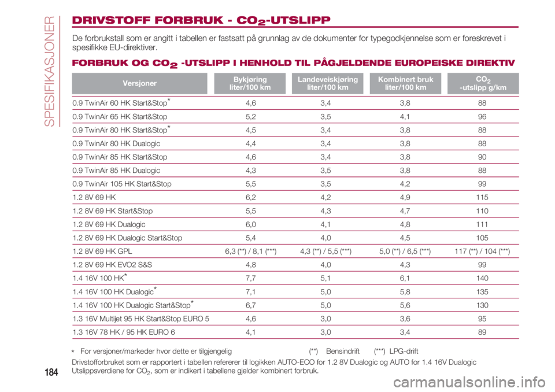Click CO2 value "111"
The image size is (555, 392).
coord(482,224)
